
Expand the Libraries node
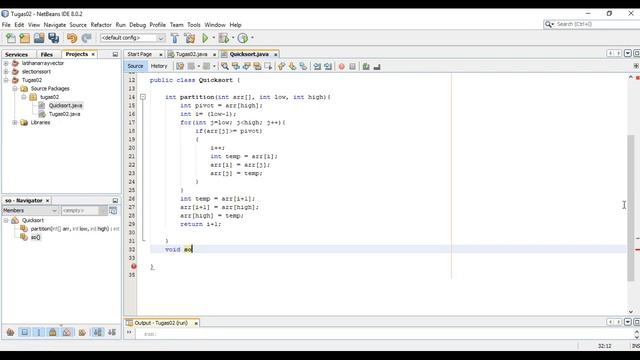[15, 122]
